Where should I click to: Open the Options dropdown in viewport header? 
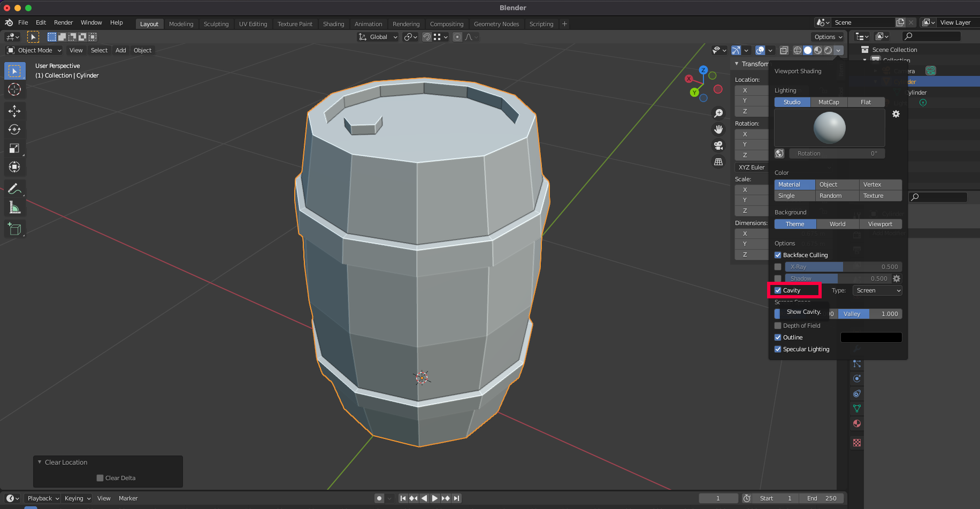tap(828, 37)
